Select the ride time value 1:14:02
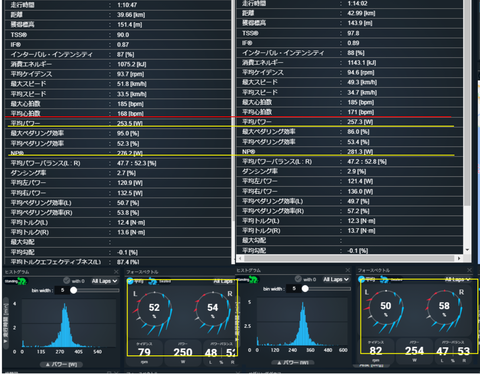480x375 pixels. pos(357,3)
